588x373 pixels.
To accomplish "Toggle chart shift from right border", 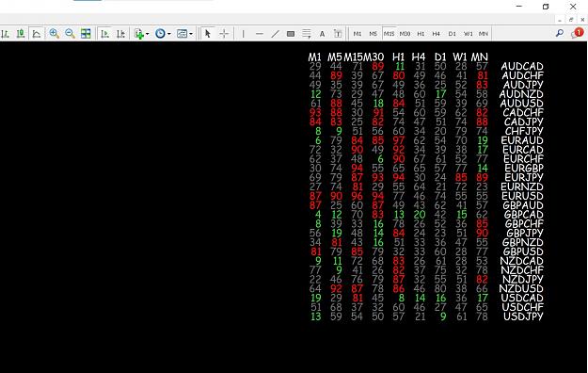I will 120,34.
